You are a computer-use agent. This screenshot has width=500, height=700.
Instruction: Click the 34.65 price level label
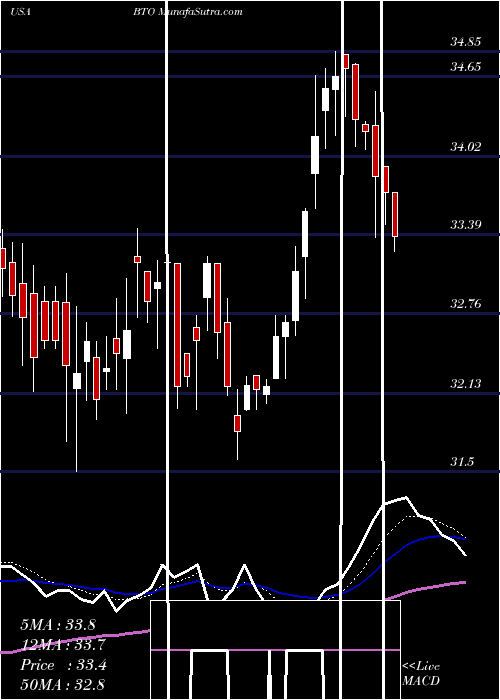click(x=466, y=67)
